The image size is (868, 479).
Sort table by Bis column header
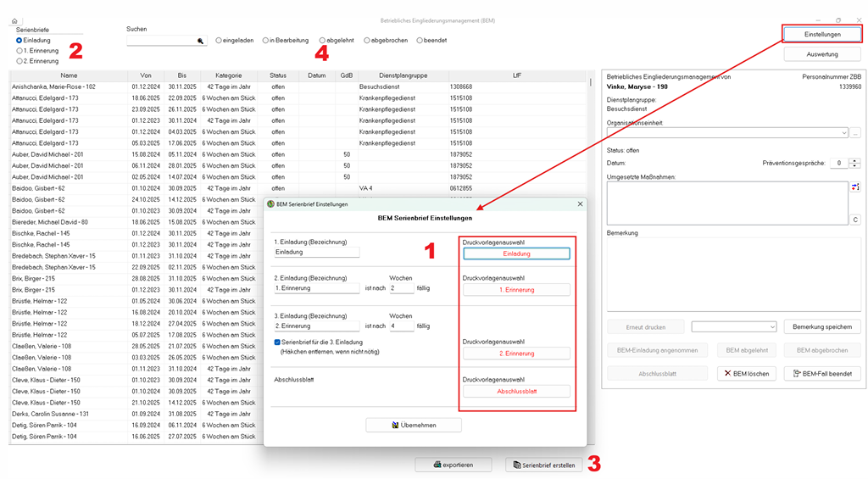[x=182, y=75]
